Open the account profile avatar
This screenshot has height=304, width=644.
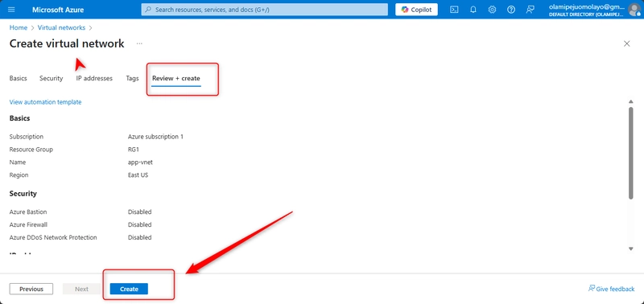pos(634,10)
